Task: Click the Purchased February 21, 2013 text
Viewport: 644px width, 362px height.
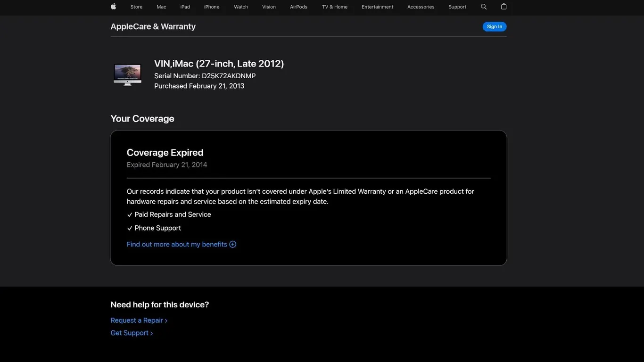Action: [x=199, y=86]
